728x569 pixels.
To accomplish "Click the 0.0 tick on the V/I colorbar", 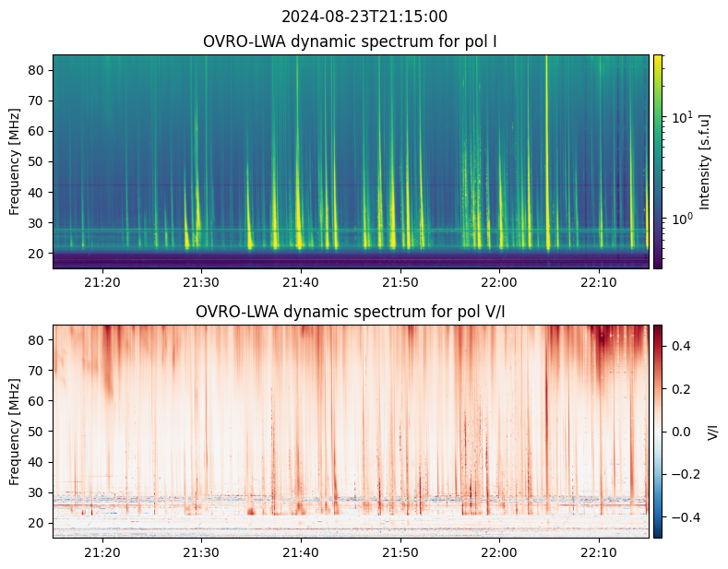I will (x=678, y=432).
